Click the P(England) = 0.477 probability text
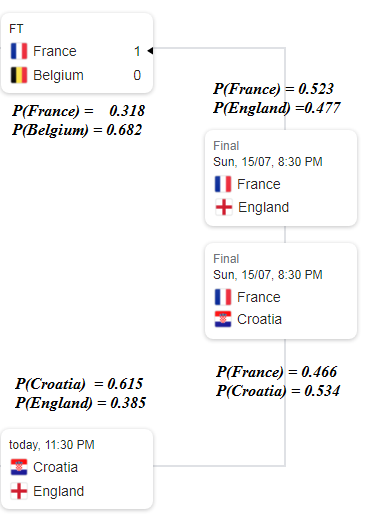 pos(277,108)
